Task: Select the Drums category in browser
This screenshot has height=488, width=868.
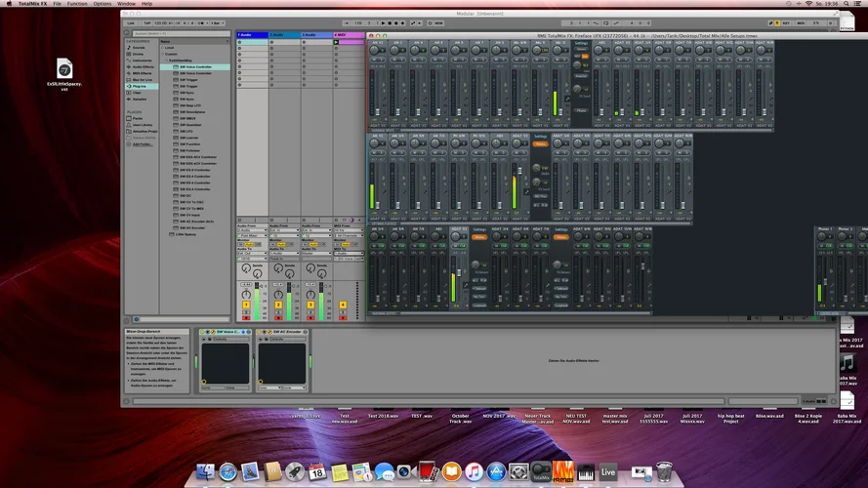Action: pyautogui.click(x=139, y=54)
